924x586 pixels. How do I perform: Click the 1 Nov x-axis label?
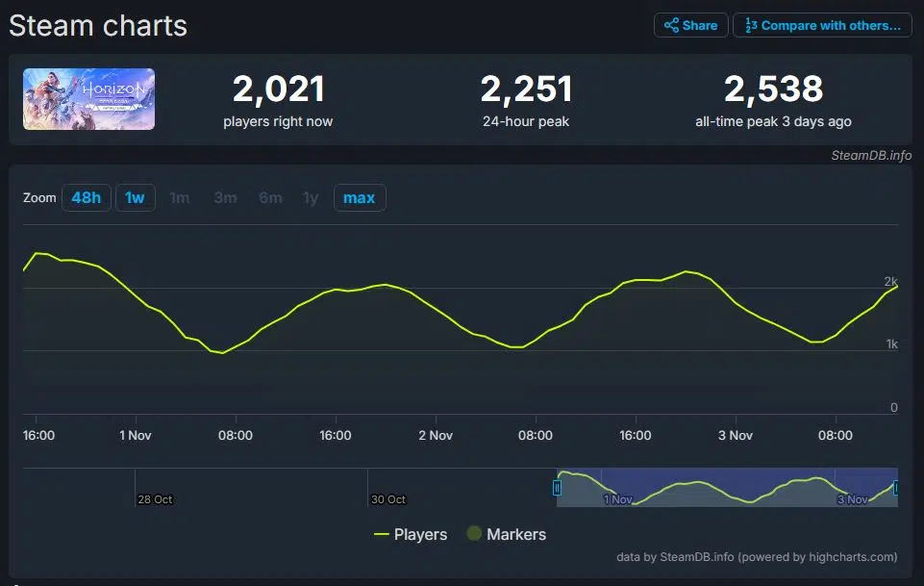[136, 435]
